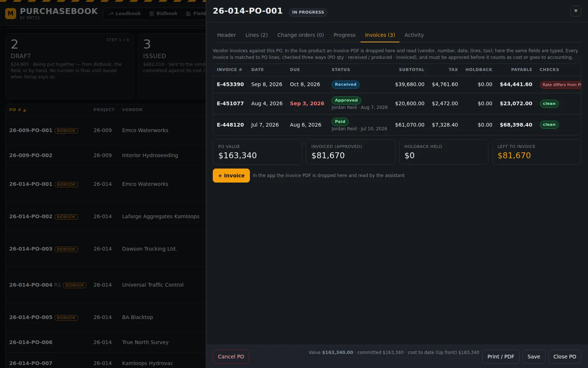Switch to the Header tab
This screenshot has width=588, height=368.
(x=226, y=35)
